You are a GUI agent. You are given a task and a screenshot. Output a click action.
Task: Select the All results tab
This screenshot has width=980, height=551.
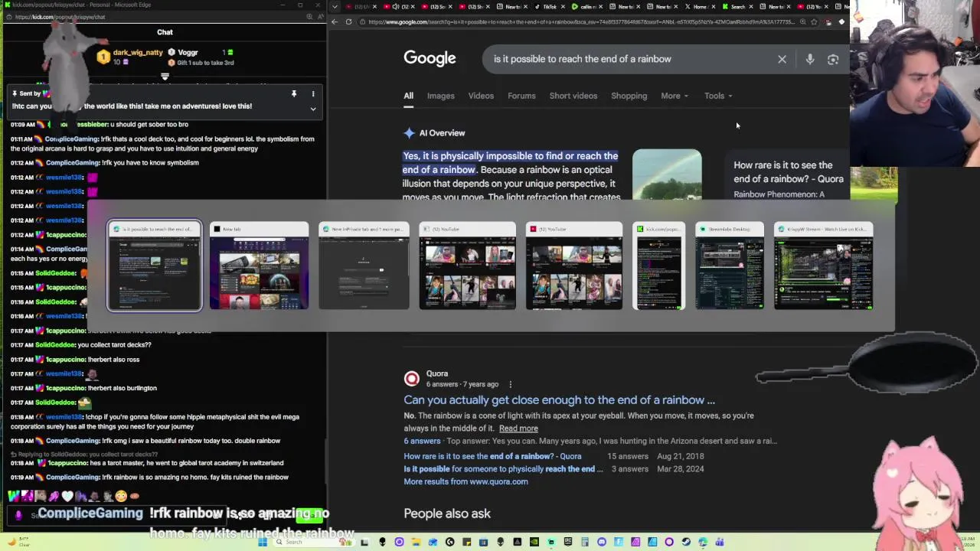click(x=409, y=96)
